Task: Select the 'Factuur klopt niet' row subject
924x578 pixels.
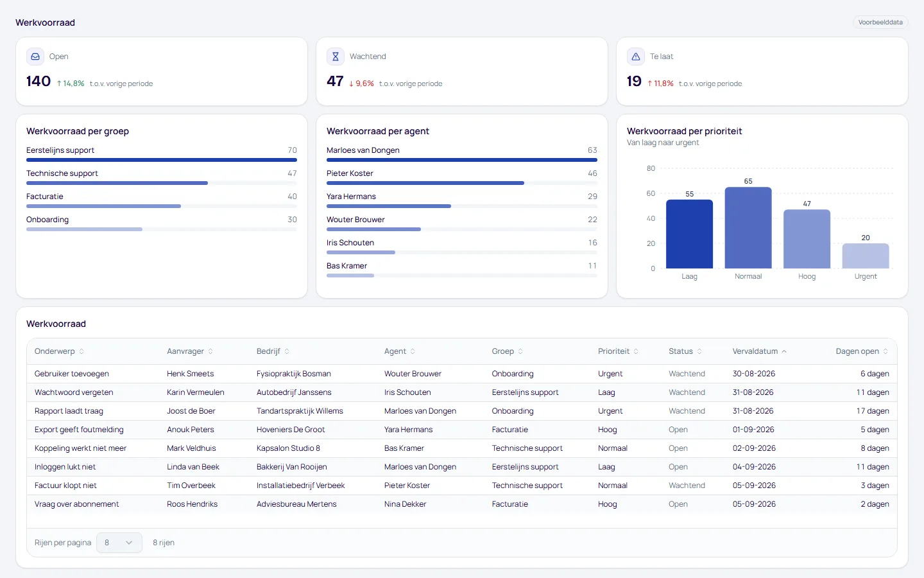Action: pos(65,486)
